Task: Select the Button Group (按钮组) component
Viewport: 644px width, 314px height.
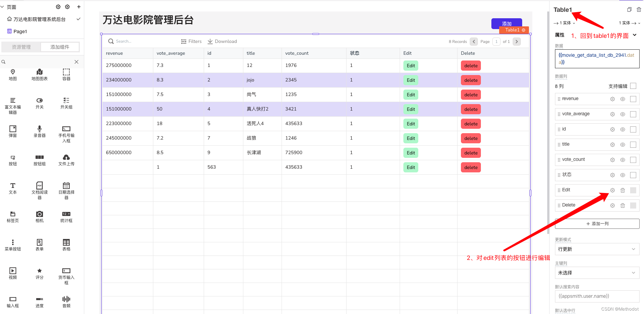Action: 40,160
